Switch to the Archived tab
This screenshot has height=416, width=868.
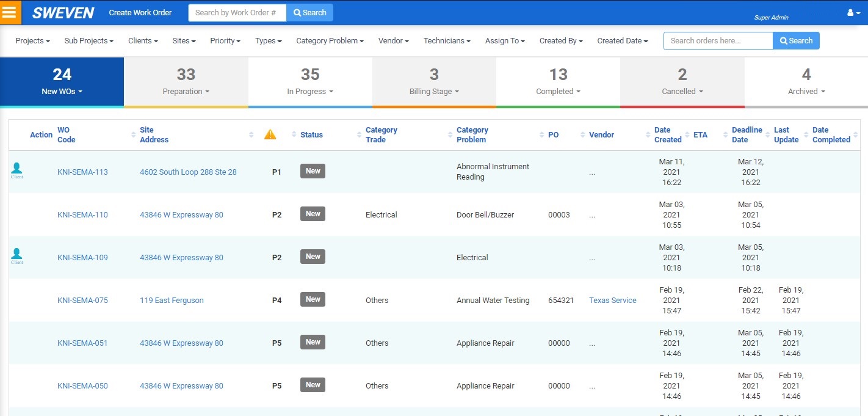coord(806,82)
